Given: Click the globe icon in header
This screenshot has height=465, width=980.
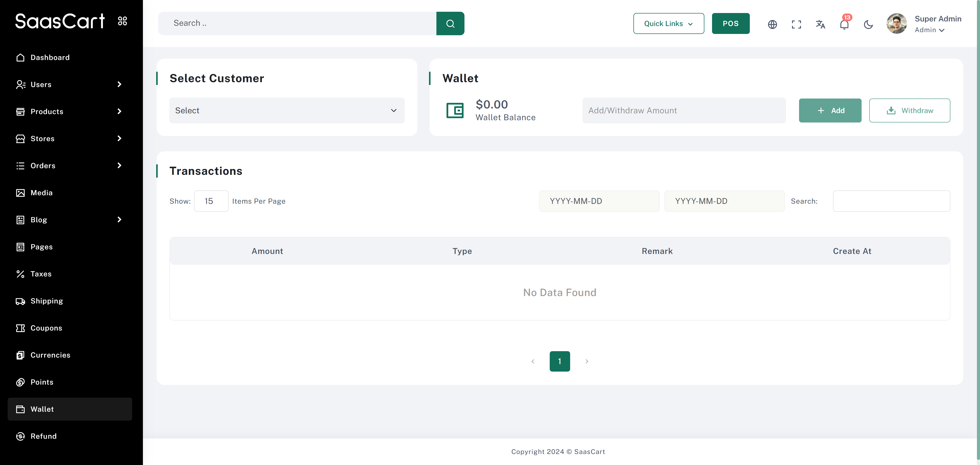Looking at the screenshot, I should pos(772,24).
